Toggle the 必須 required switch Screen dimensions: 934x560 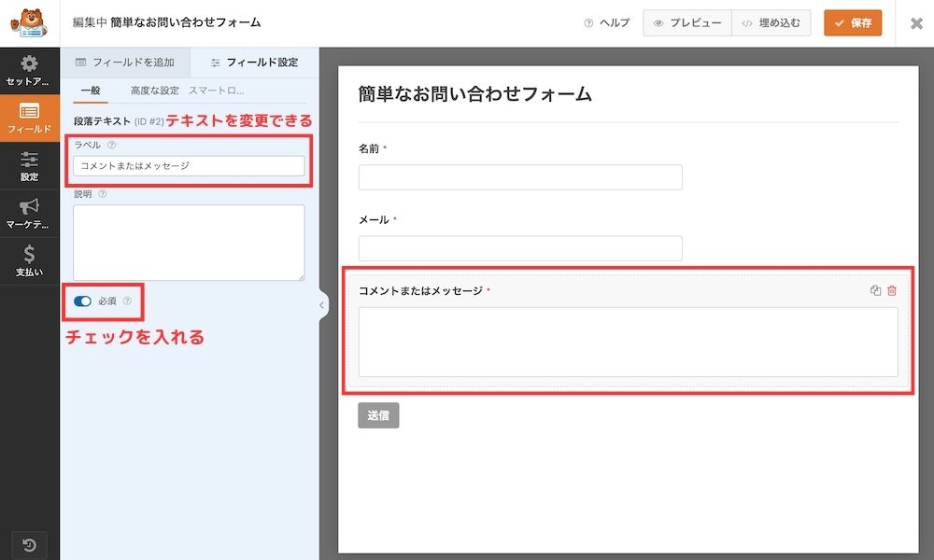tap(82, 301)
